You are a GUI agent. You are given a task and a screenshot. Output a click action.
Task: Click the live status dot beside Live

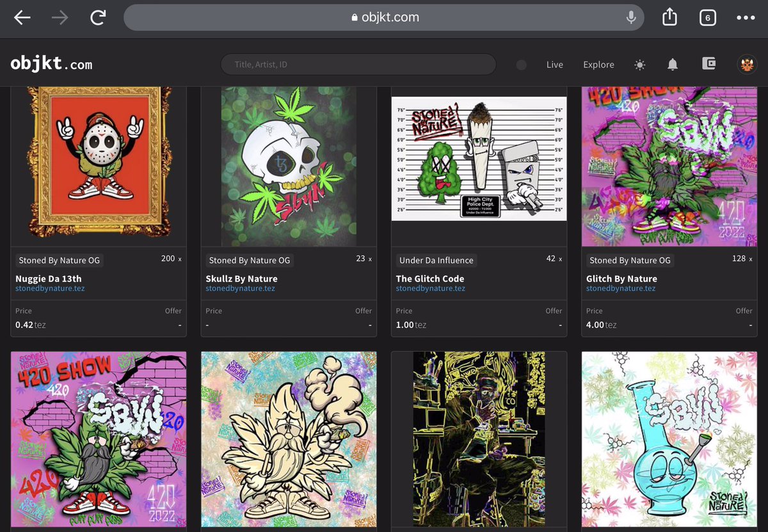pyautogui.click(x=522, y=65)
